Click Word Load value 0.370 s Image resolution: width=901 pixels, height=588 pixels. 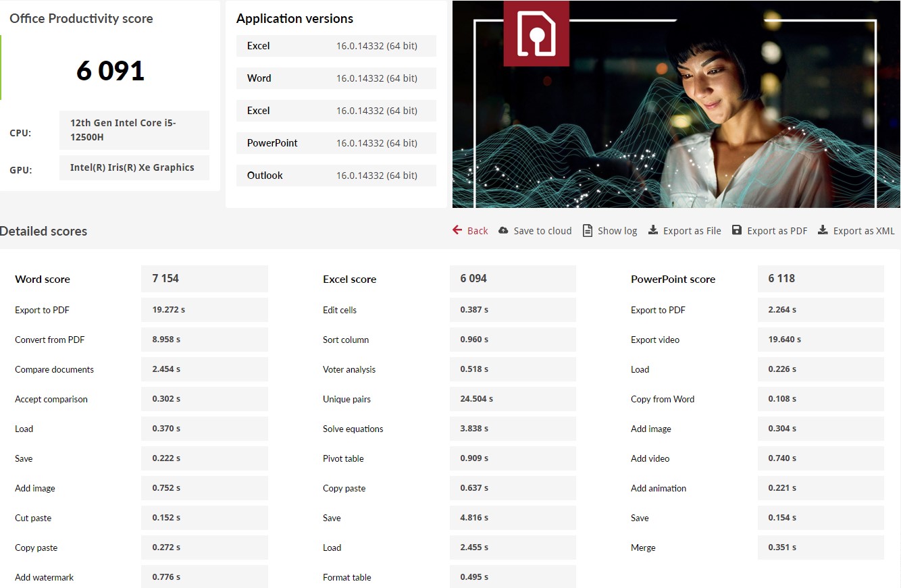click(205, 429)
